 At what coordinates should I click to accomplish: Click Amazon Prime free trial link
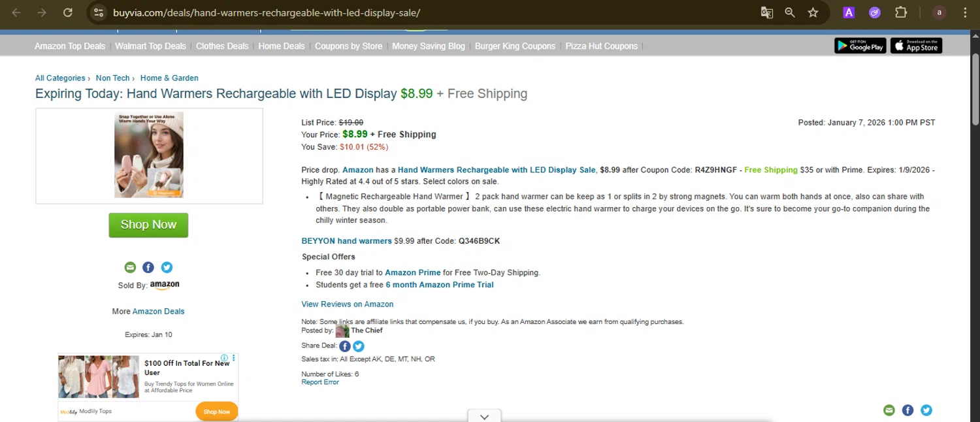[x=413, y=273]
